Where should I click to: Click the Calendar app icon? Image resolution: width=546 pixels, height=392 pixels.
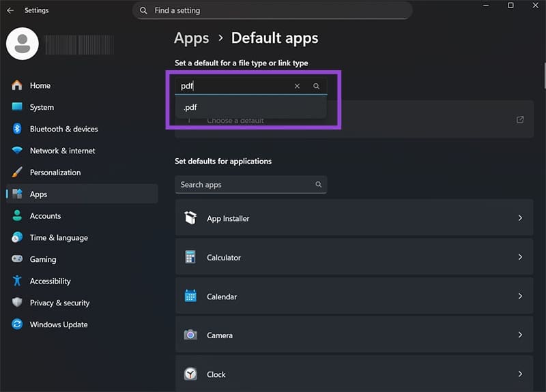coord(190,297)
